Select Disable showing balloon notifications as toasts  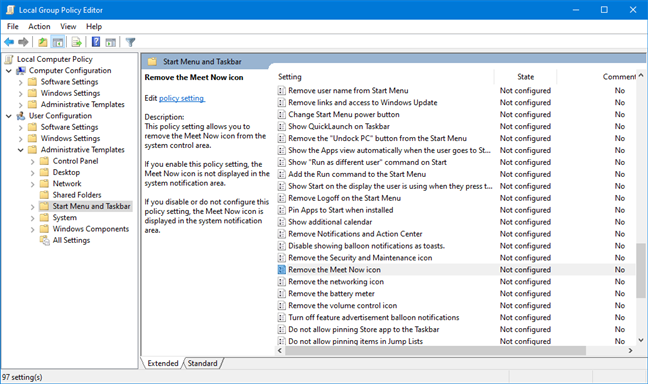point(367,246)
